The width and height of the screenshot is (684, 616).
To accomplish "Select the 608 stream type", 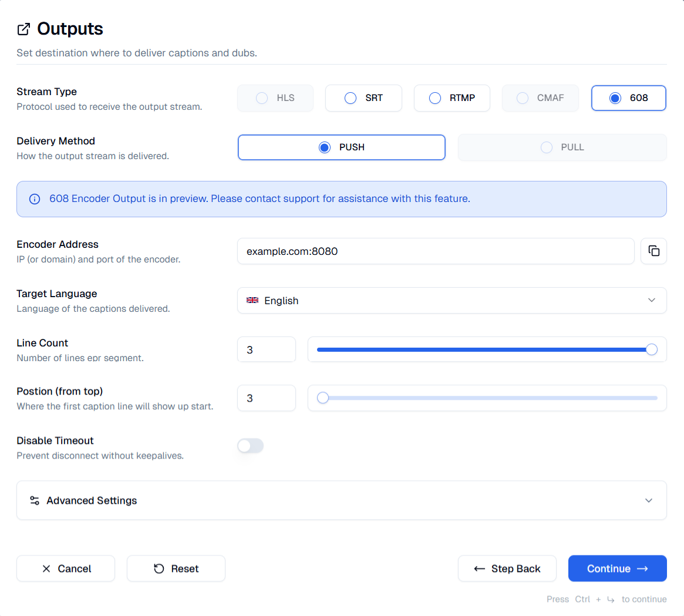I will 629,98.
